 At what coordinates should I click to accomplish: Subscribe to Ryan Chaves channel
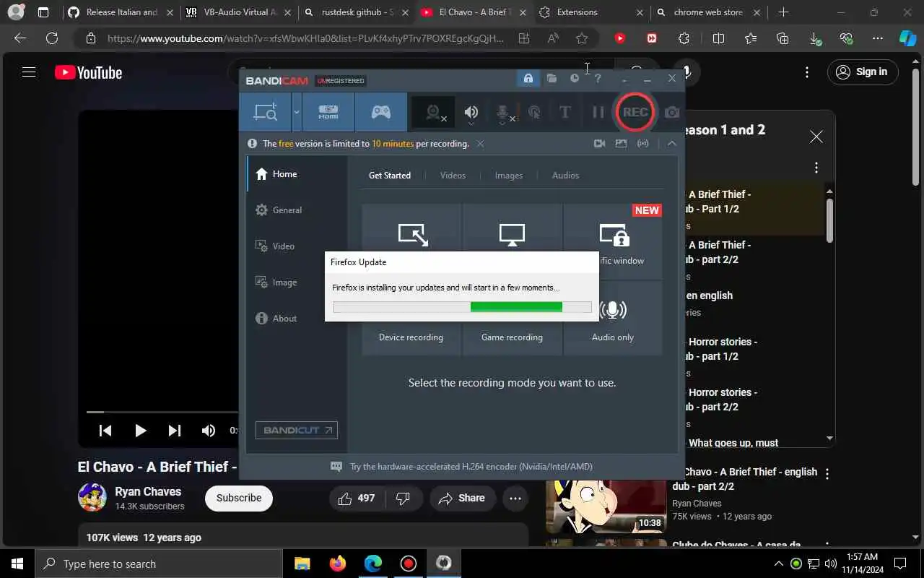point(239,498)
